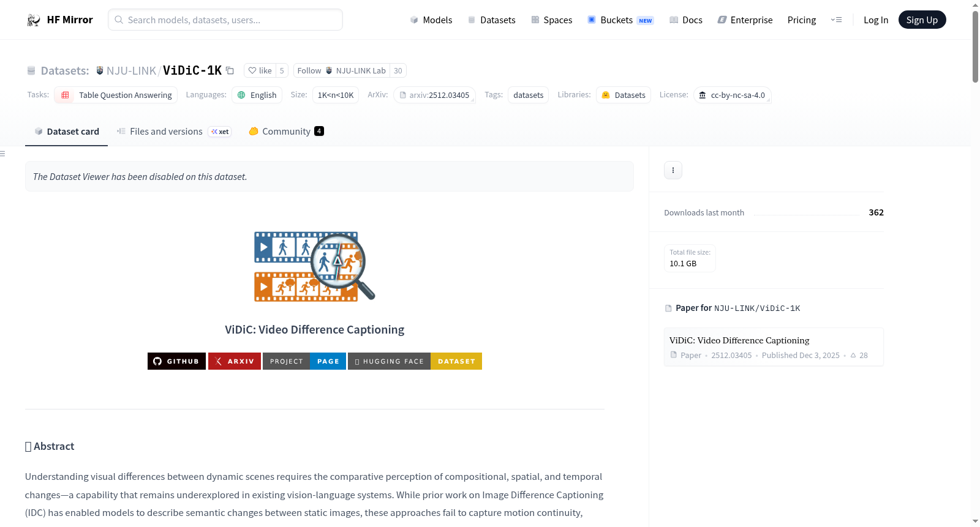Click the Abstract heading

50,447
